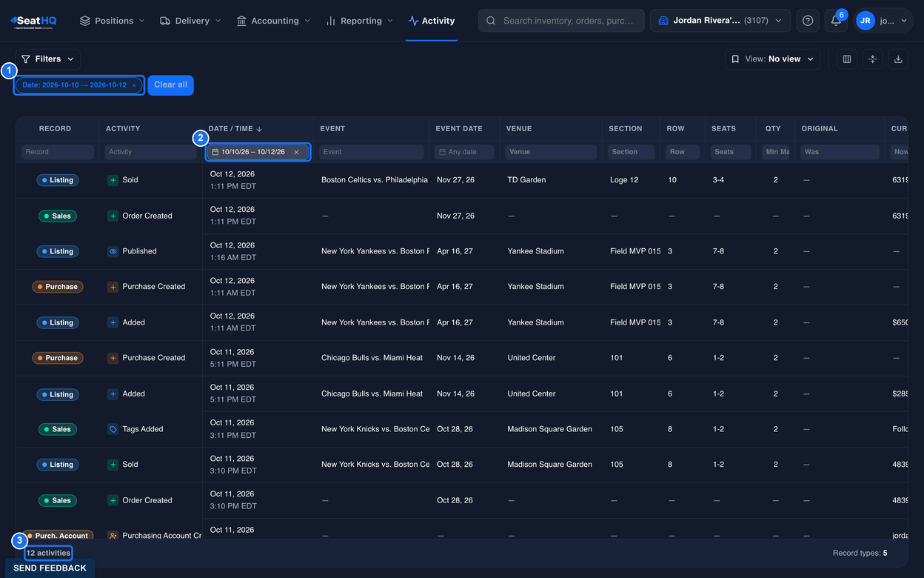
Task: Click the plus icon beside Order Created 1:11 PM
Action: tap(113, 216)
